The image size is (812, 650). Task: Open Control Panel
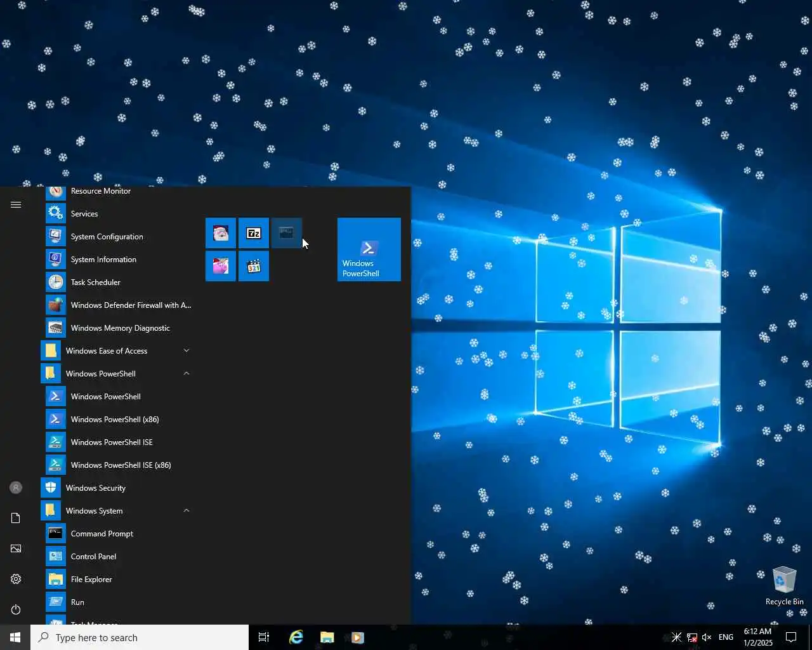[x=117, y=556]
